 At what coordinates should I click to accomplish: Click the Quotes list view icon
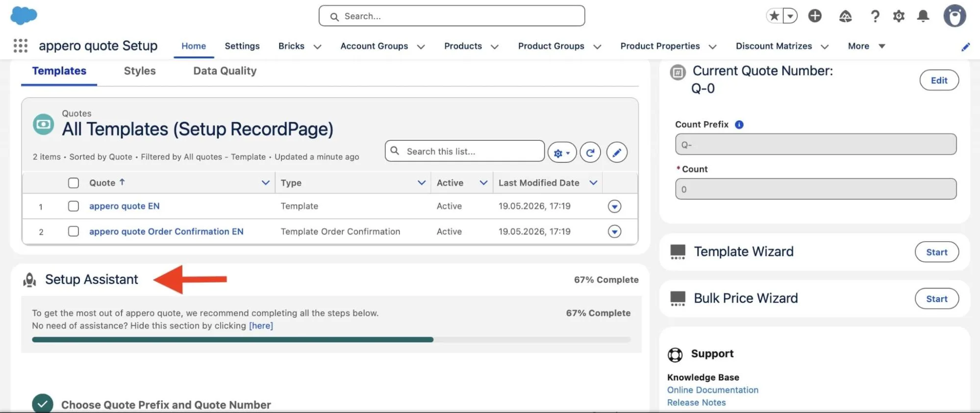pyautogui.click(x=43, y=124)
